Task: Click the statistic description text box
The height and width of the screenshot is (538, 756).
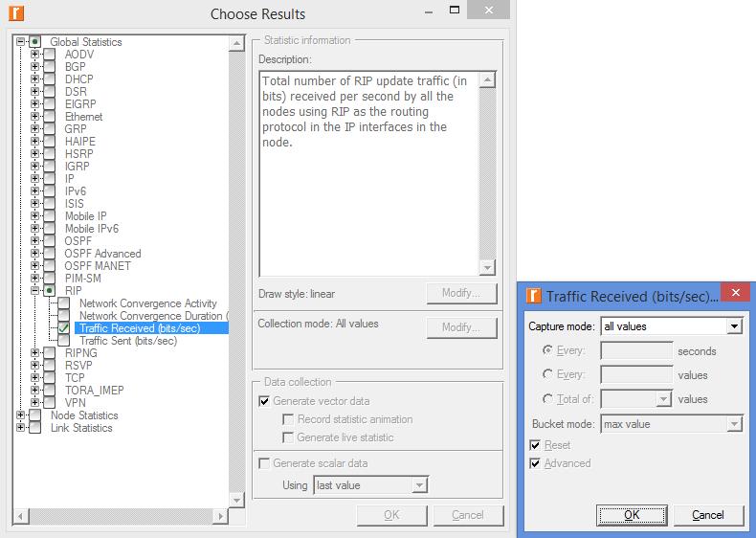Action: (x=369, y=173)
